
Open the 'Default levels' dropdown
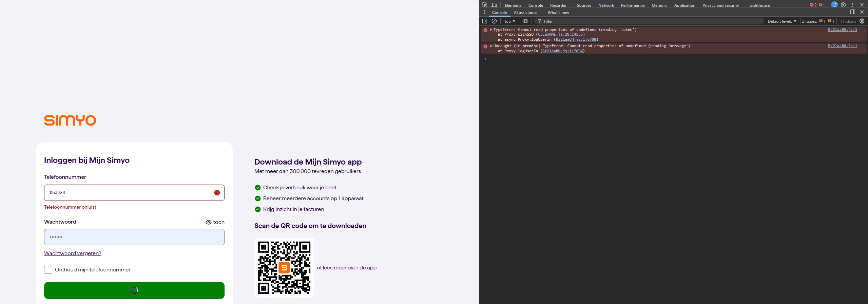782,21
